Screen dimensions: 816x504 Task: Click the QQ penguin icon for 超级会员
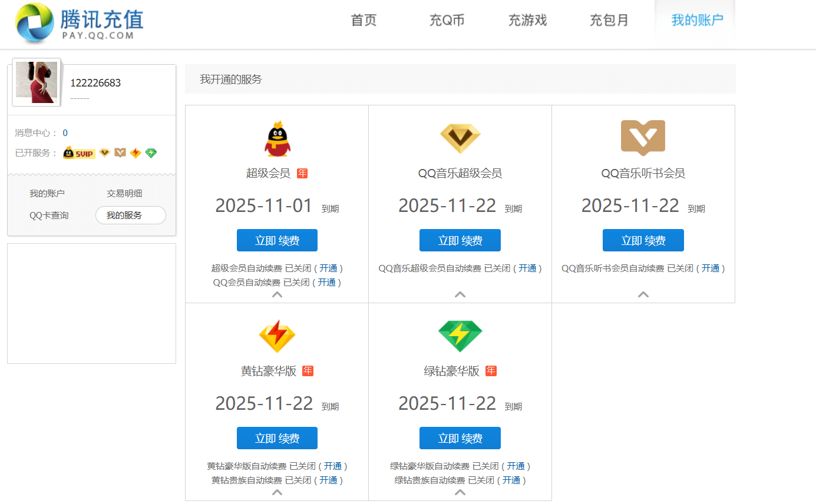(x=277, y=139)
